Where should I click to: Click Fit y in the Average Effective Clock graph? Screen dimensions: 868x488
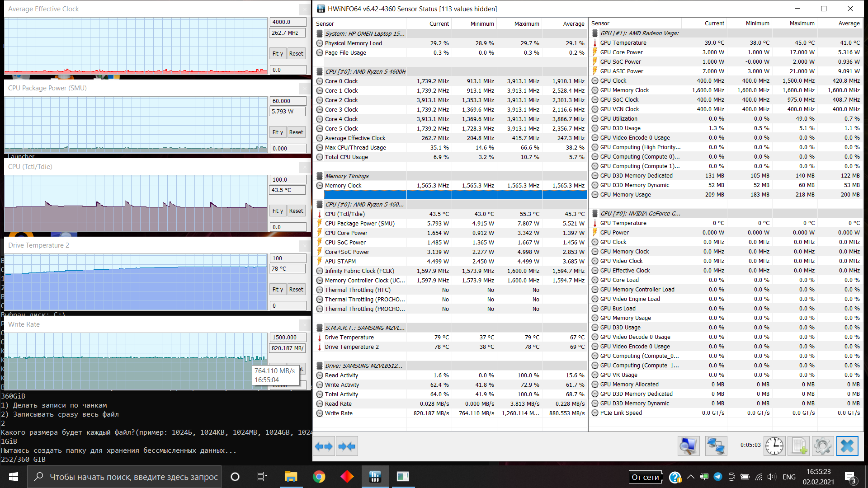point(278,54)
